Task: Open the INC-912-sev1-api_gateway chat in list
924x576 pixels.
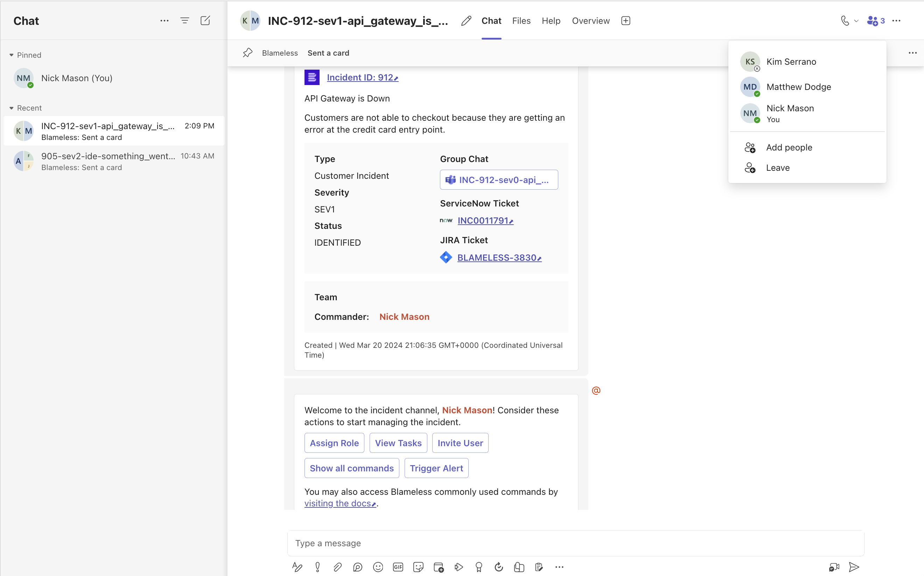Action: pos(113,131)
